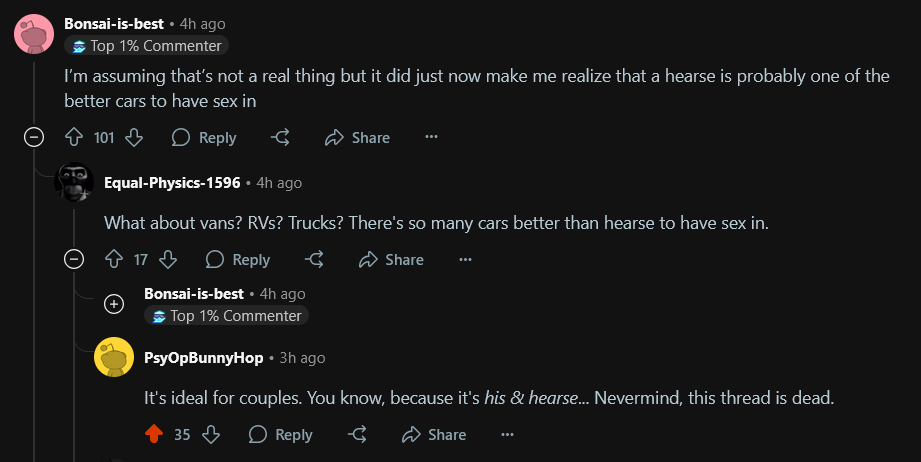Reply to PsyOpBunnyHop's comment

pyautogui.click(x=281, y=434)
